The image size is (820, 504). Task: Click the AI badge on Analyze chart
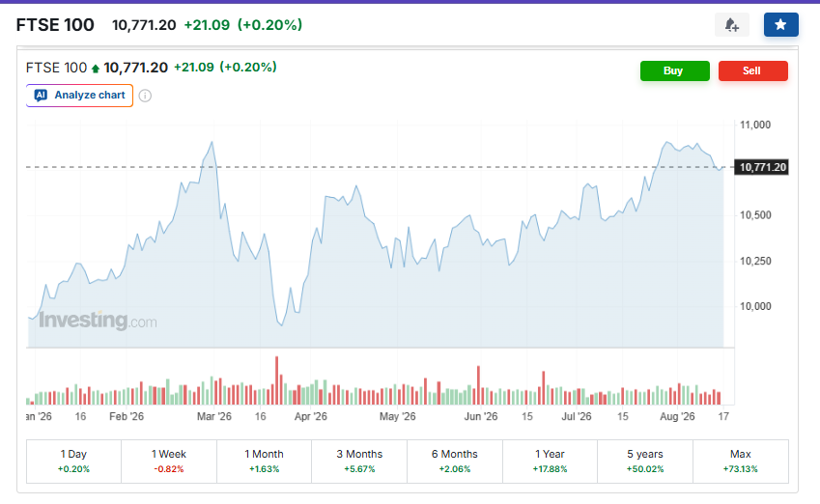coord(41,96)
